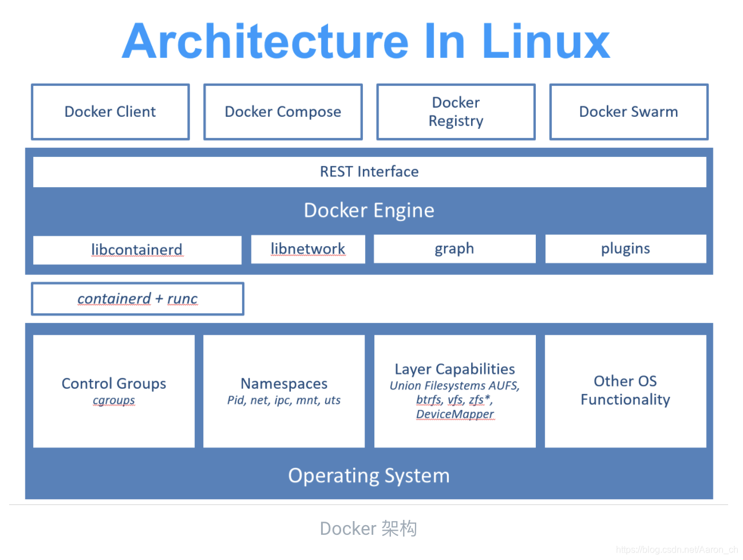Viewport: 743px width, 560px height.
Task: Click the 'cgroups' italic subtitle
Action: (114, 400)
